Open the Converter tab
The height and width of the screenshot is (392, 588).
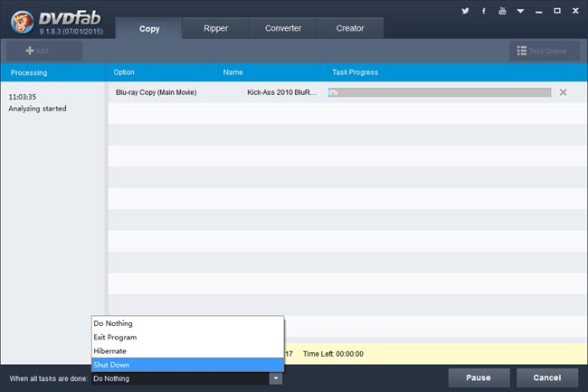pos(283,28)
